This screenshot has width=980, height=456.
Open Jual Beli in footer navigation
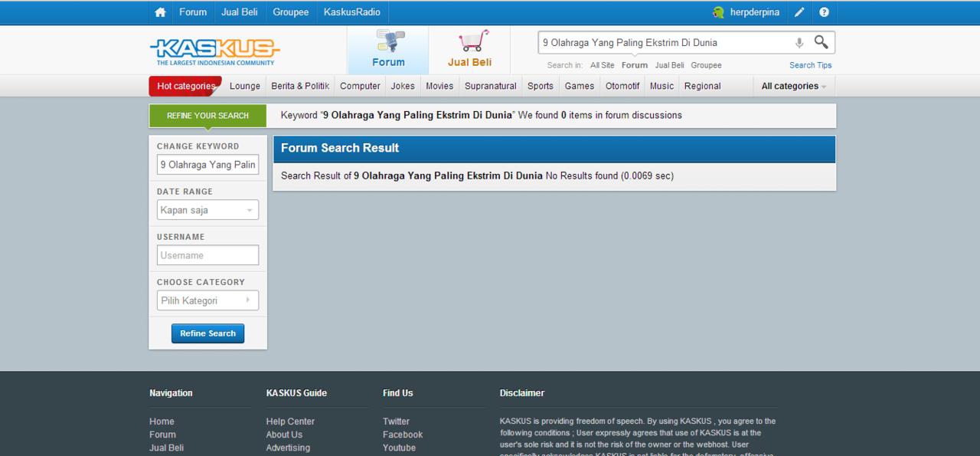(x=166, y=448)
